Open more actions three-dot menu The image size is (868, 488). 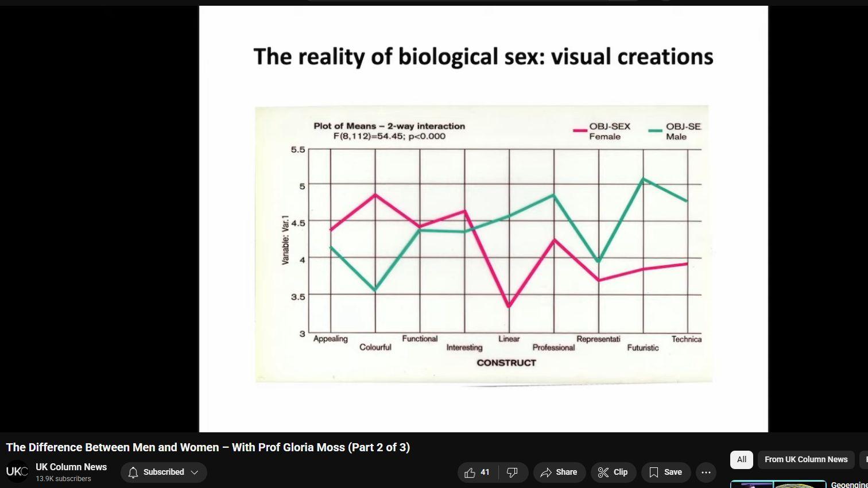click(x=706, y=472)
